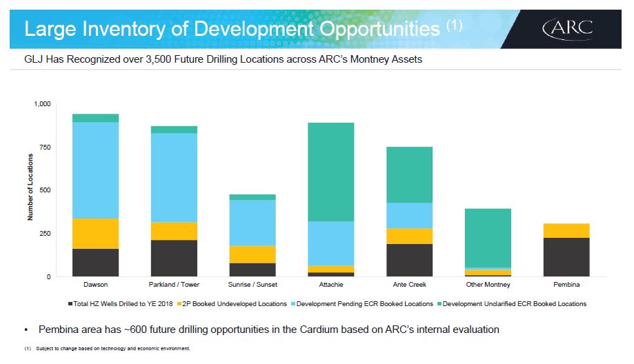Click the 'Other Montney' axis label
This screenshot has width=634, height=364.
[x=488, y=285]
